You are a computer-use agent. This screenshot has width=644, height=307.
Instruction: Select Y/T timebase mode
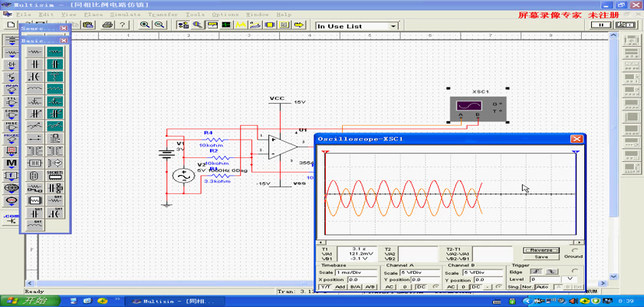tap(326, 286)
